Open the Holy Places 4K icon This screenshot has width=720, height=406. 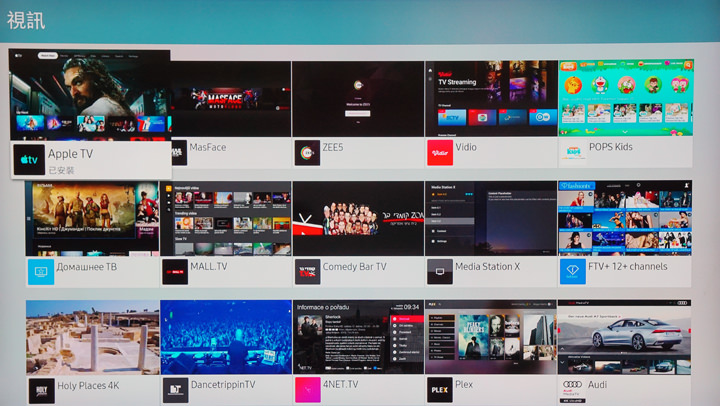[x=40, y=389]
